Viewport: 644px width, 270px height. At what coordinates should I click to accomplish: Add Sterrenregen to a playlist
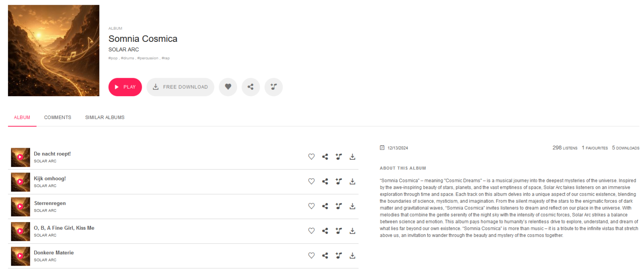339,206
